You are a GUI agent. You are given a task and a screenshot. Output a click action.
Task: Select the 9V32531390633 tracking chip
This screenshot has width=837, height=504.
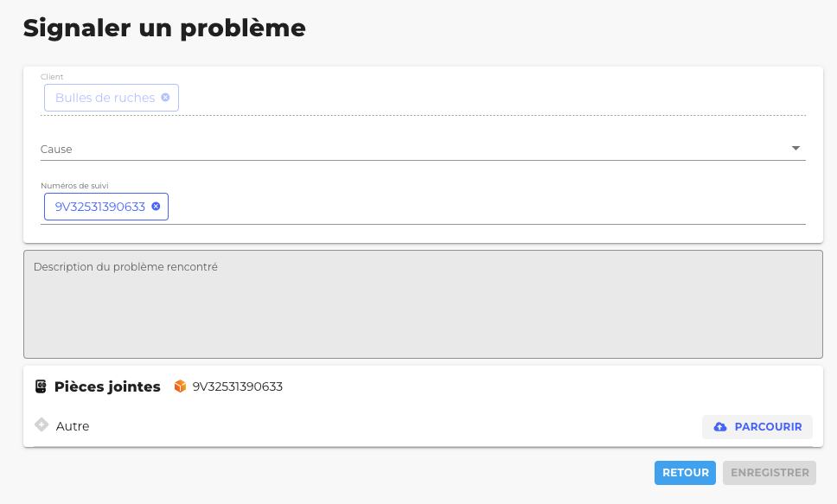99,207
